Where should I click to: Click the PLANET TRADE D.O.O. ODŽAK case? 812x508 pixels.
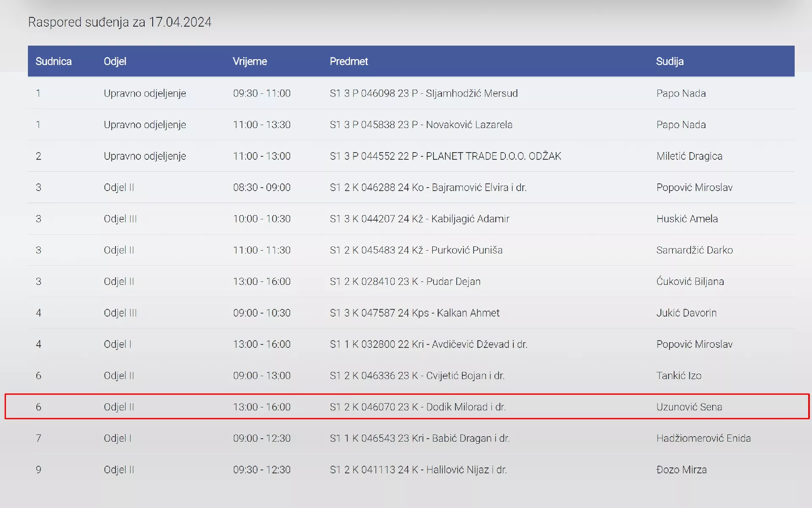tap(445, 156)
